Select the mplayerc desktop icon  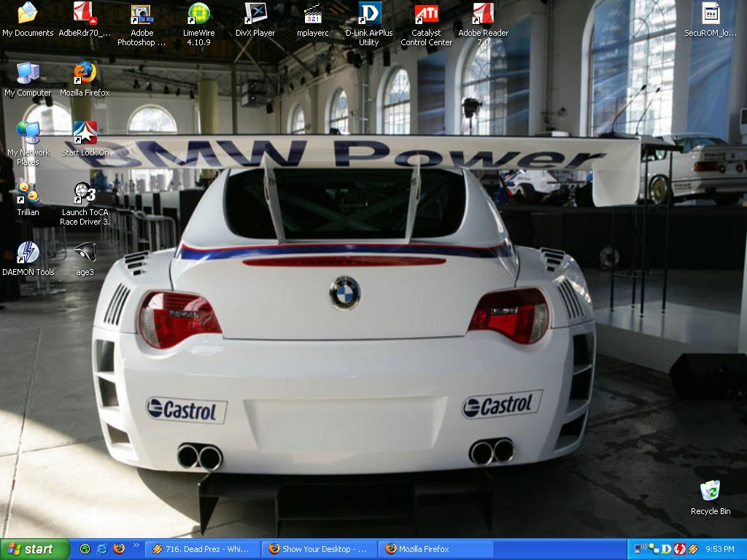(312, 15)
